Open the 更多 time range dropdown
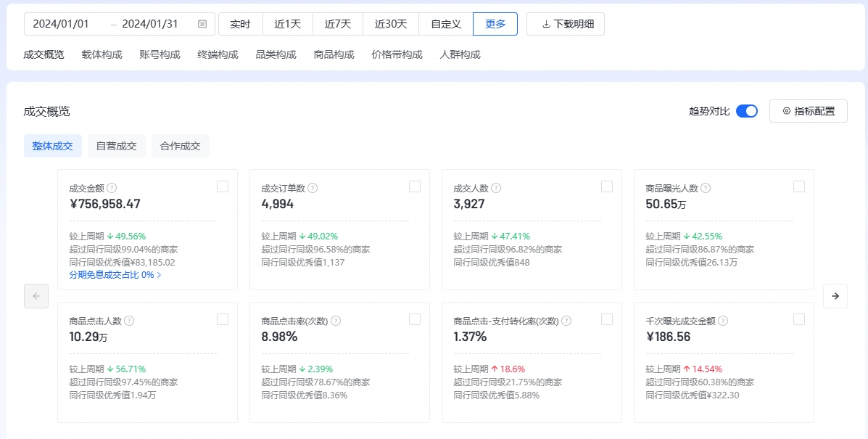 tap(495, 24)
